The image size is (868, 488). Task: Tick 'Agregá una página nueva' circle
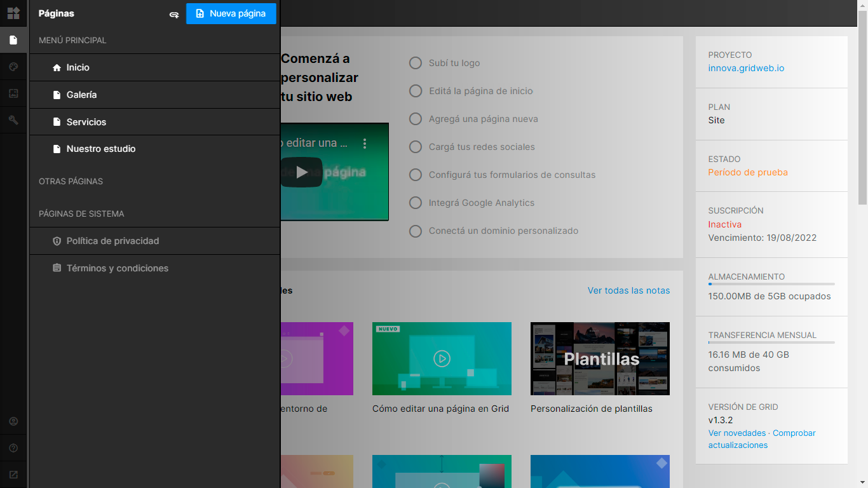pos(416,119)
